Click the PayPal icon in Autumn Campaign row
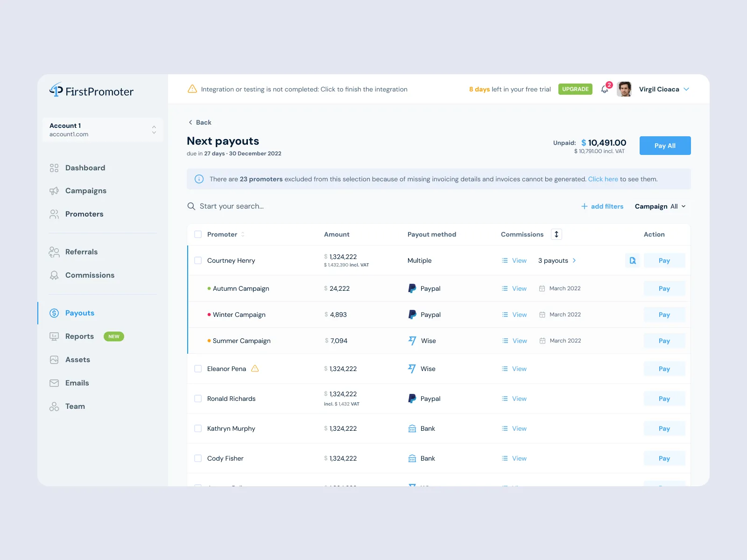This screenshot has height=560, width=747. coord(412,288)
